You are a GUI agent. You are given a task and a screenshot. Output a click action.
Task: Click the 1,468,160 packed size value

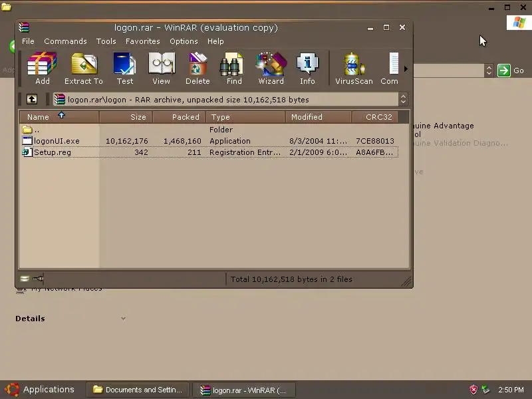[182, 141]
